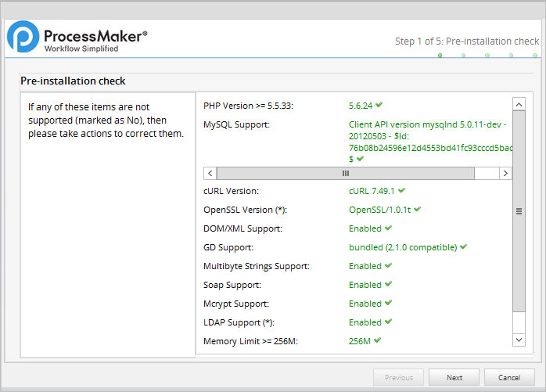Viewport: 546px width, 392px height.
Task: Click the green checkmark beside PHP version 5.6.24
Action: 379,105
